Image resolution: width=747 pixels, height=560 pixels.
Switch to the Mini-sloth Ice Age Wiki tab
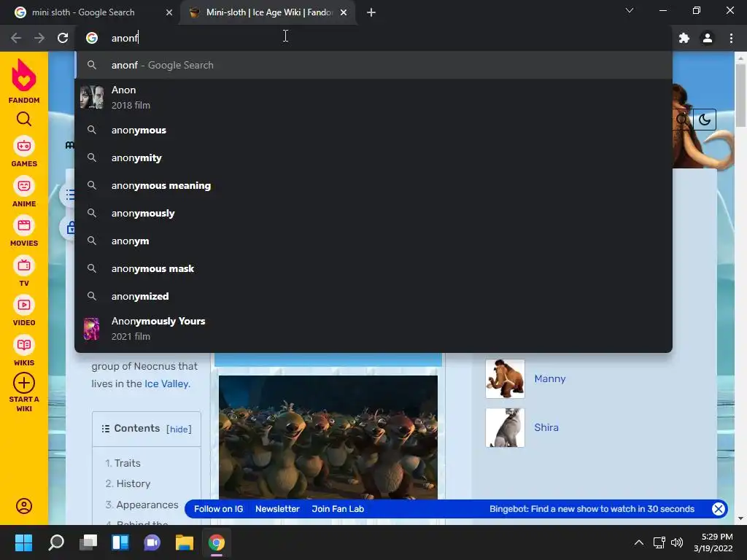[x=268, y=12]
